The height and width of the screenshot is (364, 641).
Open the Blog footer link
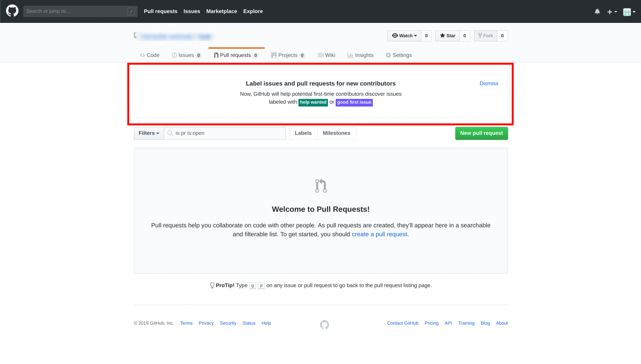coord(485,323)
